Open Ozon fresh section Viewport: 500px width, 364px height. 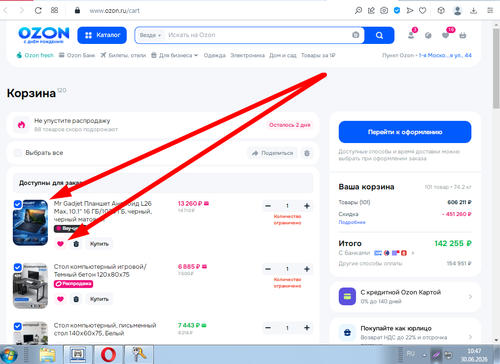[35, 55]
